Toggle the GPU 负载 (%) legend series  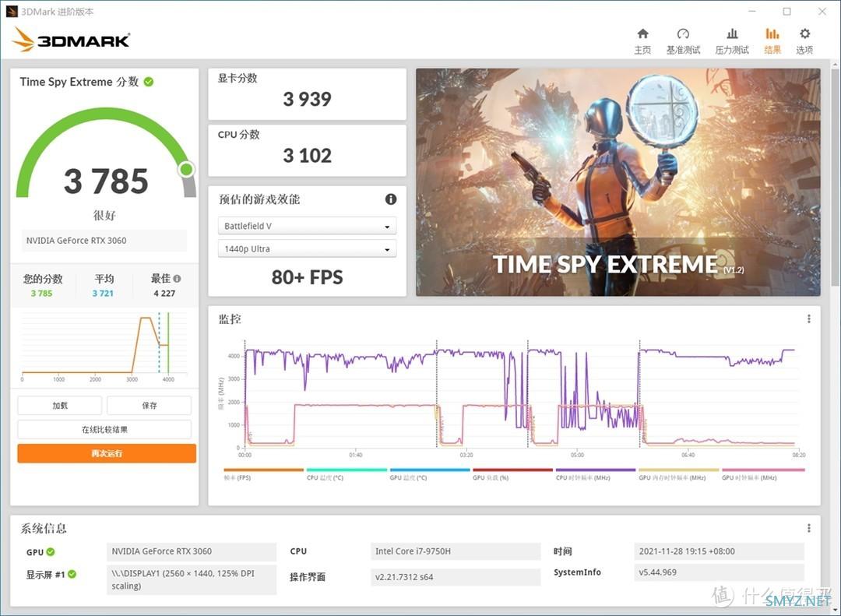(512, 474)
